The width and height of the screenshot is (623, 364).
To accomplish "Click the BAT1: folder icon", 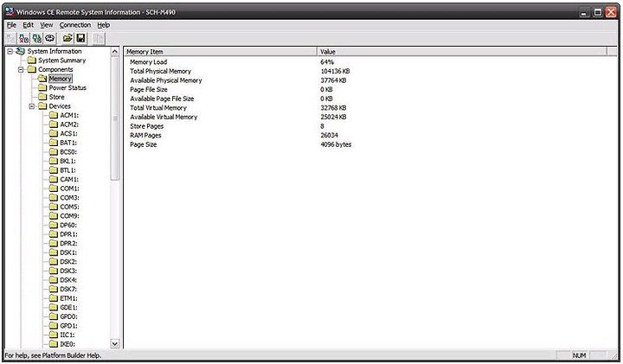I will tap(54, 143).
